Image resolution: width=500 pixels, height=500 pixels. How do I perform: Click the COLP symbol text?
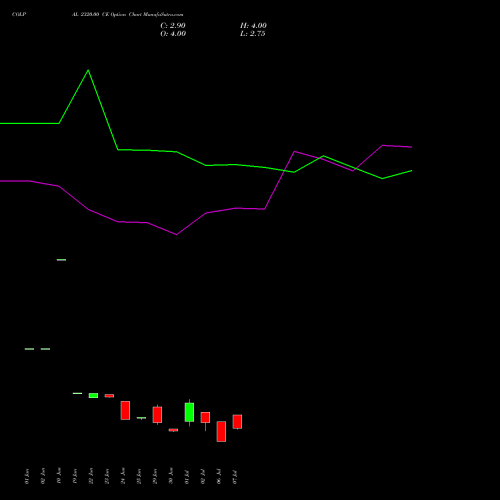tap(19, 15)
